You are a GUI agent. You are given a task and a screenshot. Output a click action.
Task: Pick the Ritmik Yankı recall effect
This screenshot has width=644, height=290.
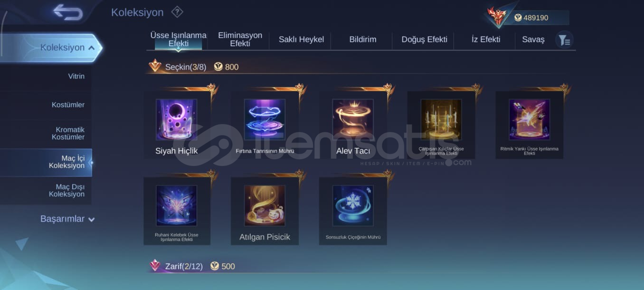[x=530, y=125]
